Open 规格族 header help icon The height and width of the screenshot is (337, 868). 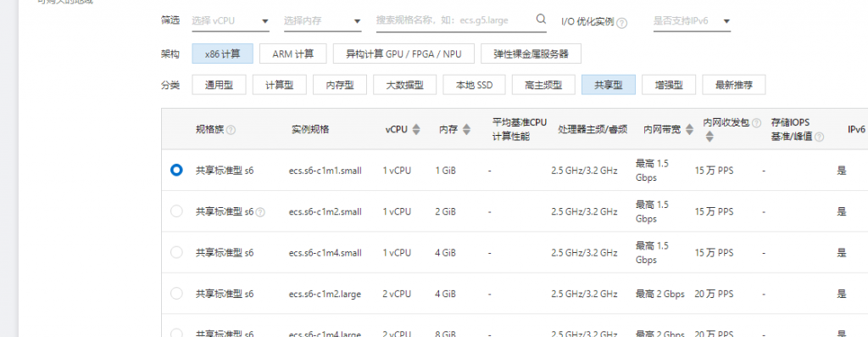[231, 130]
